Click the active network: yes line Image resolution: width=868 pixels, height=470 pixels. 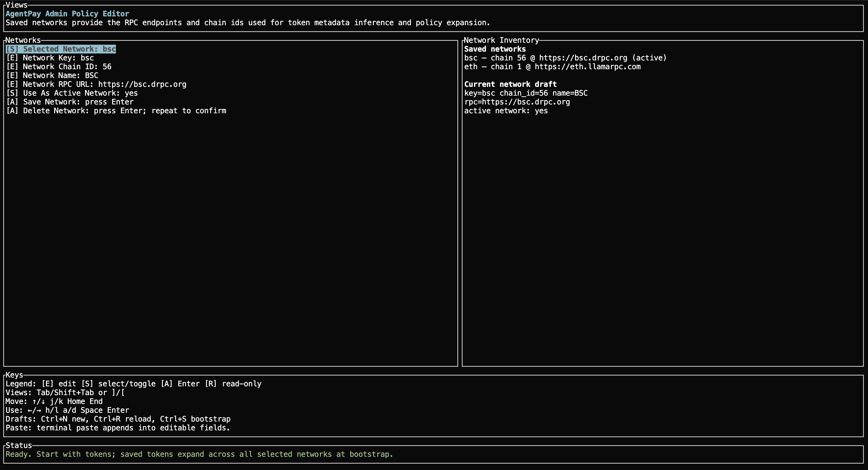tap(506, 110)
